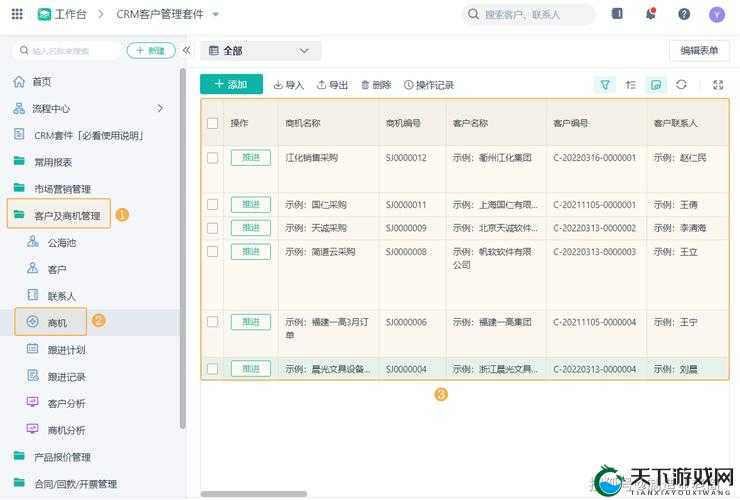Toggle the select-all checkbox in table header
The height and width of the screenshot is (500, 740).
pyautogui.click(x=212, y=123)
